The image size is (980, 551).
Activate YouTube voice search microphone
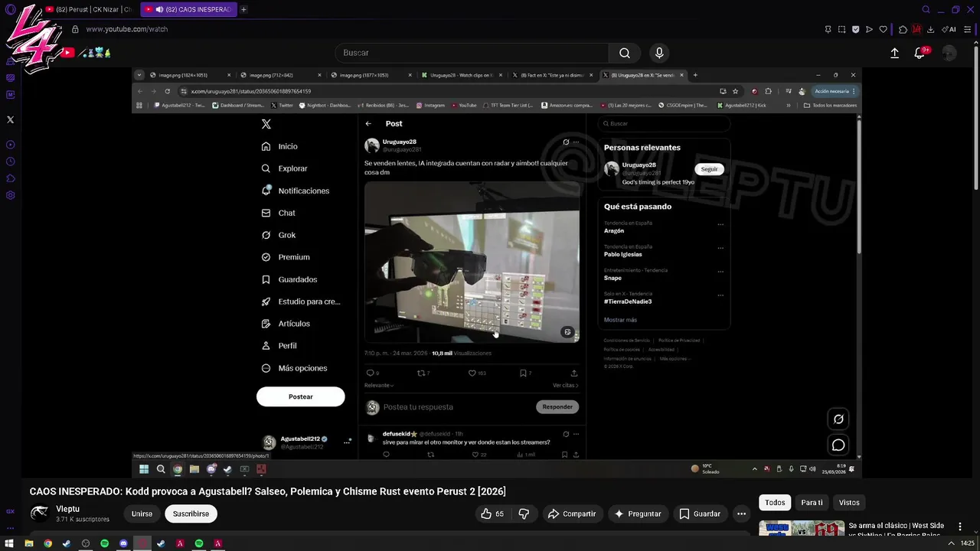(x=659, y=53)
